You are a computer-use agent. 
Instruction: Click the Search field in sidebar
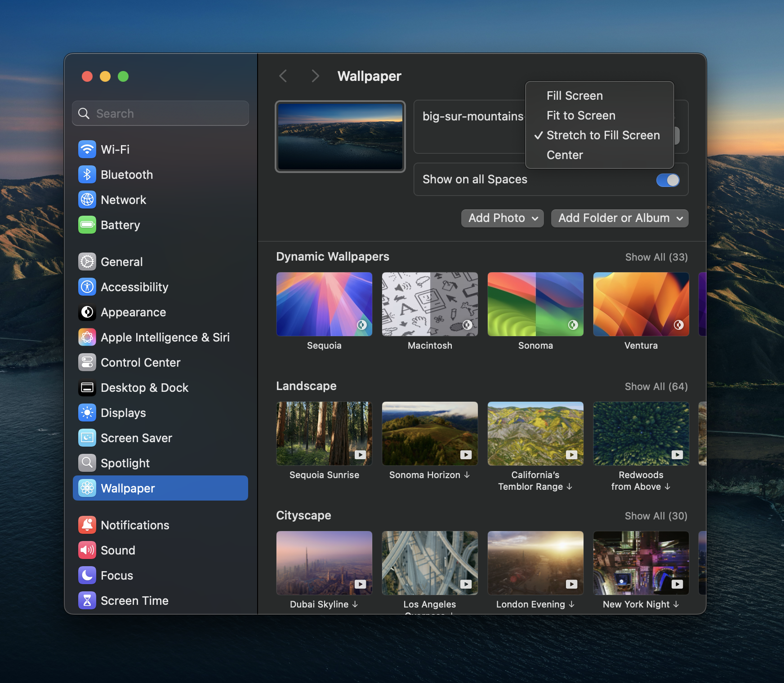click(160, 113)
